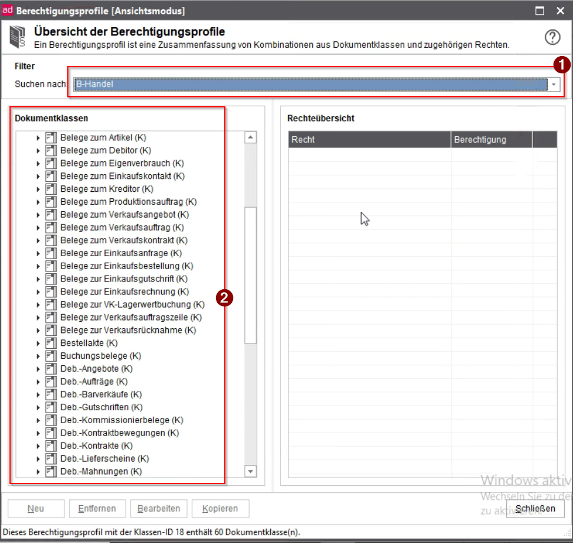
Task: Click the Schließen button
Action: coord(535,508)
